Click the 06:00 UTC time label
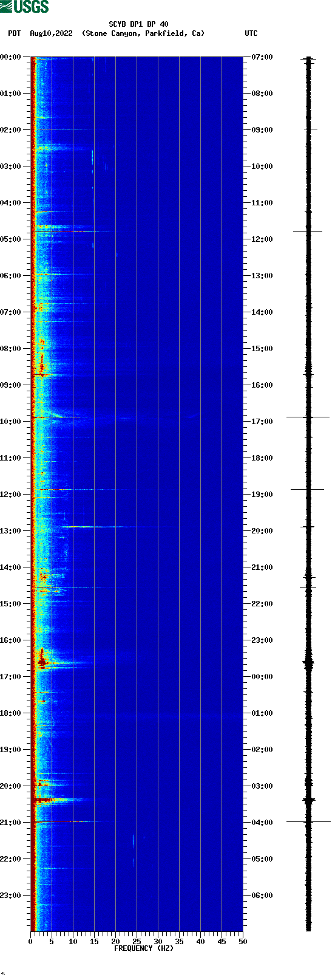The width and height of the screenshot is (335, 980). tap(262, 896)
